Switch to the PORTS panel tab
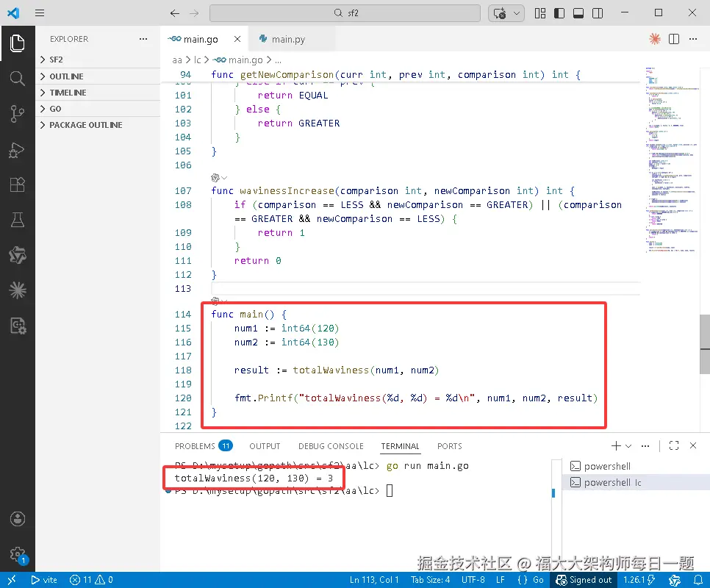This screenshot has height=588, width=710. click(x=449, y=446)
